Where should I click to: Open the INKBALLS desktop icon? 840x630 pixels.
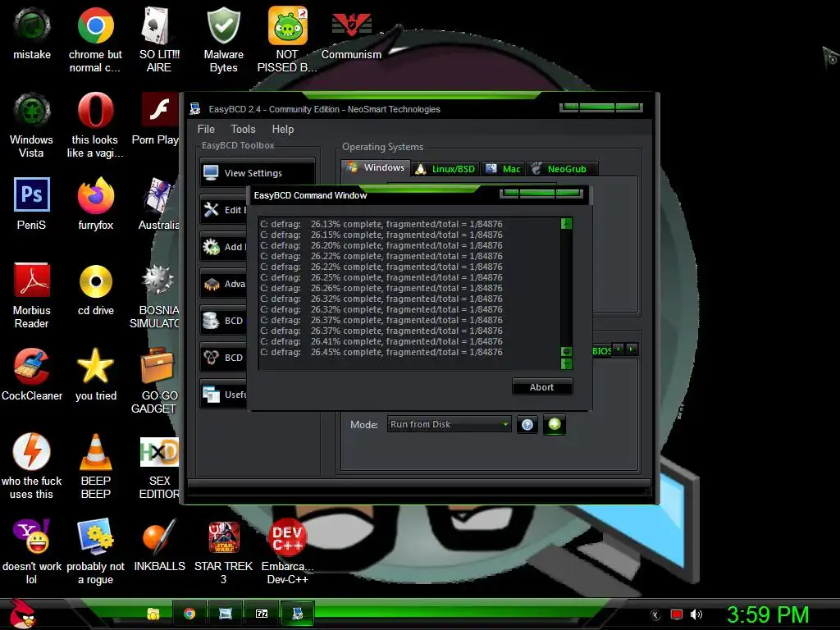pos(159,546)
